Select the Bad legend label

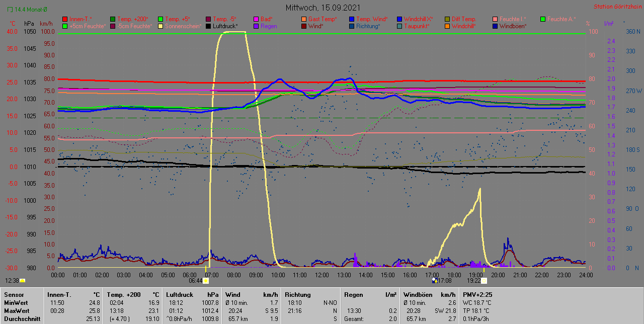[267, 19]
